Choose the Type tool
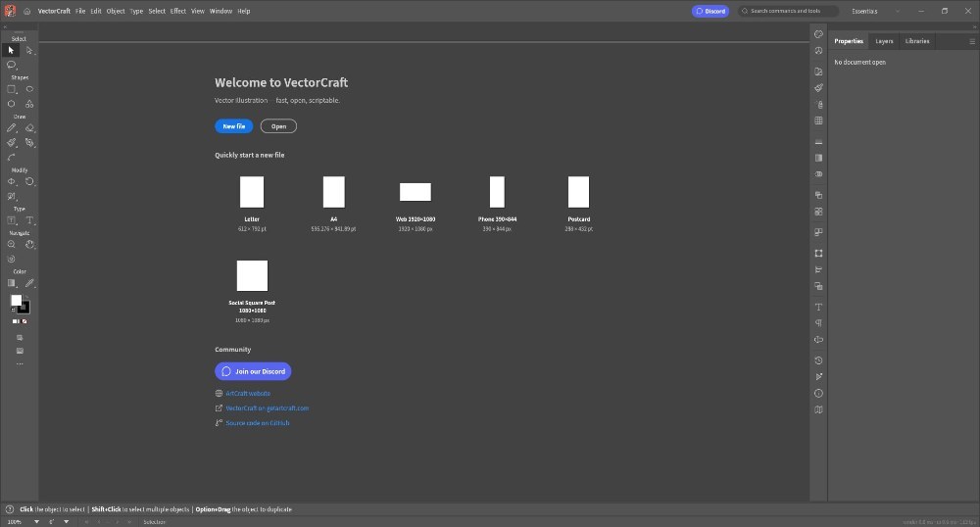The height and width of the screenshot is (527, 980). (x=29, y=220)
